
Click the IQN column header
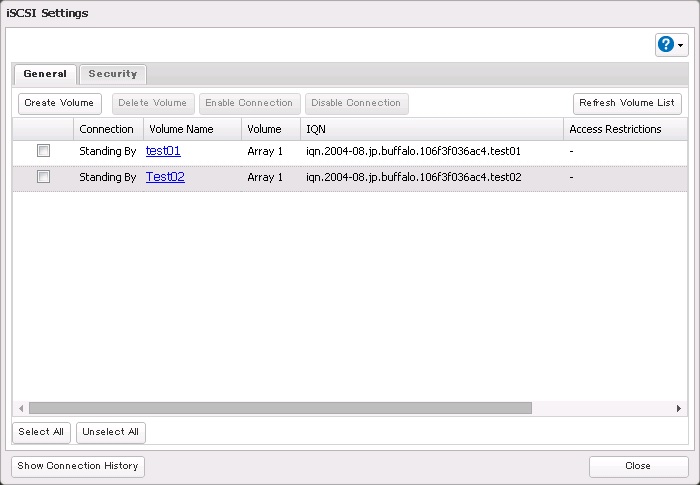(x=432, y=129)
